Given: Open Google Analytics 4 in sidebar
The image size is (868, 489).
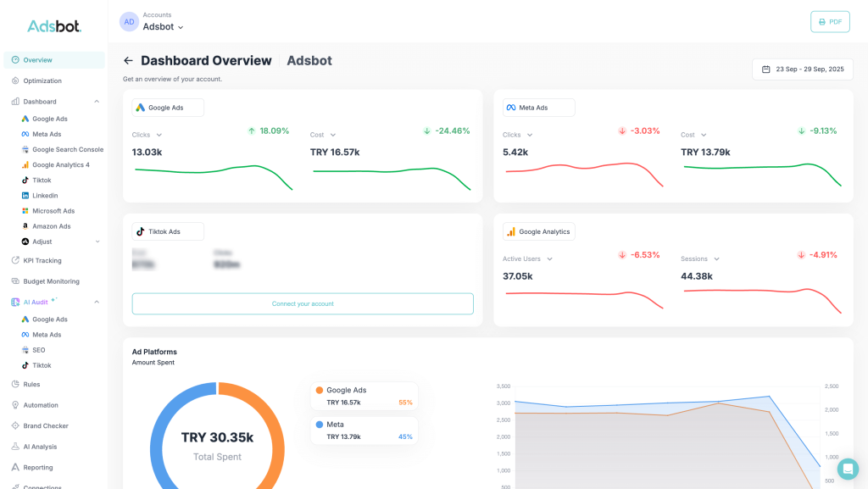Looking at the screenshot, I should click(x=60, y=165).
